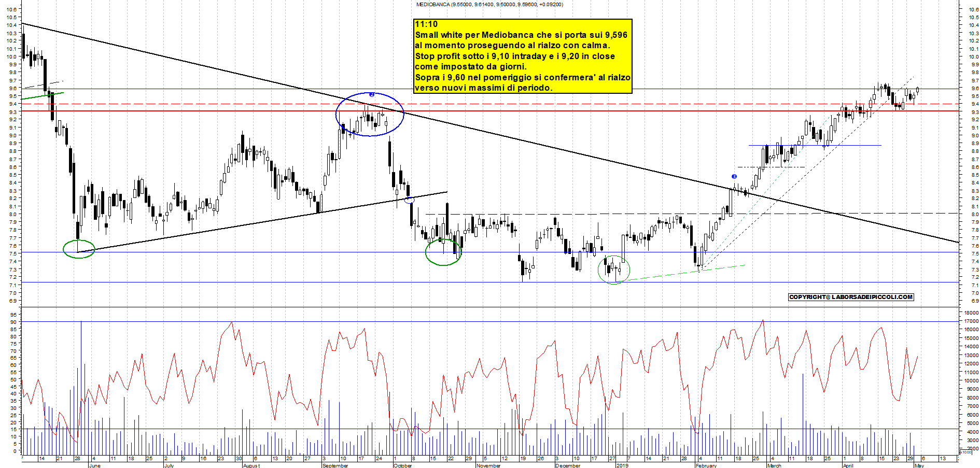The width and height of the screenshot is (980, 468).
Task: Click the 'July' month label on the time axis
Action: point(169,465)
